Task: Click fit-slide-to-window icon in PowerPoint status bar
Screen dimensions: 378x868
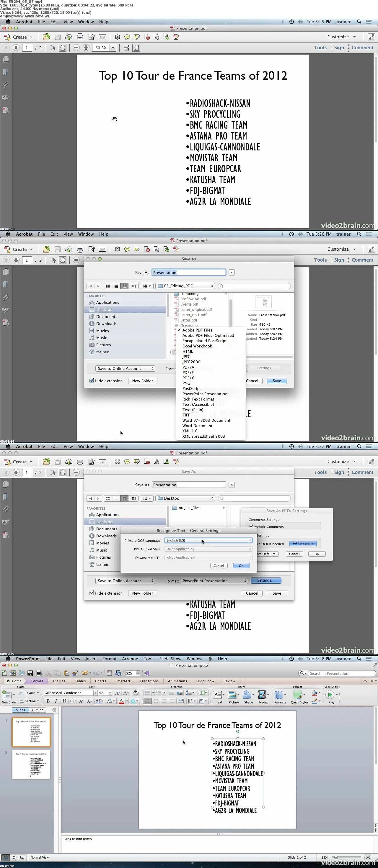Action: coord(368,857)
